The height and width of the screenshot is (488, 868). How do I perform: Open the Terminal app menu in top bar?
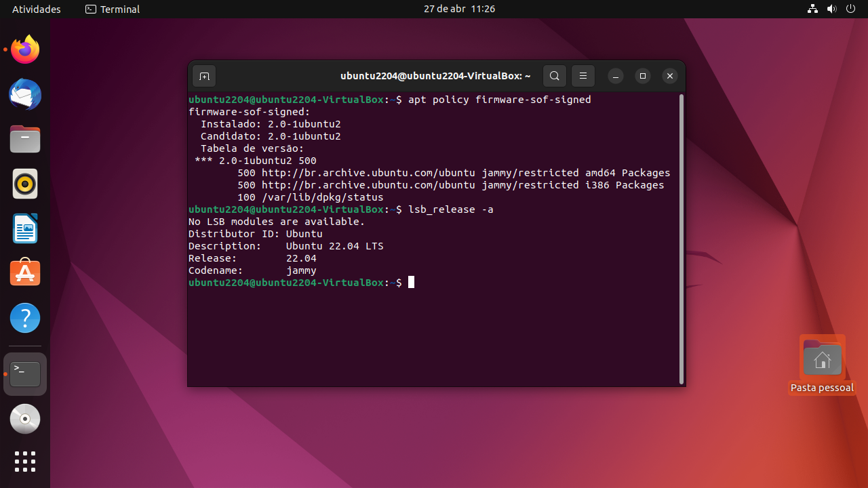coord(113,9)
